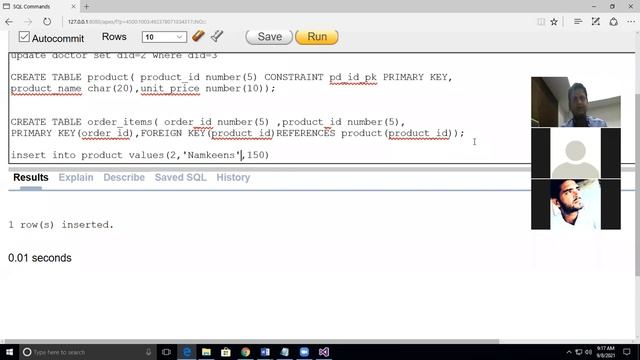Click the top participant video thumbnail
640x360 pixels.
(x=576, y=102)
